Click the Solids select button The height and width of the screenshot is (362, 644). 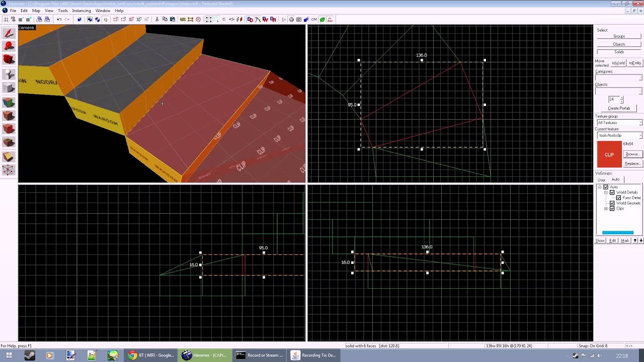619,52
